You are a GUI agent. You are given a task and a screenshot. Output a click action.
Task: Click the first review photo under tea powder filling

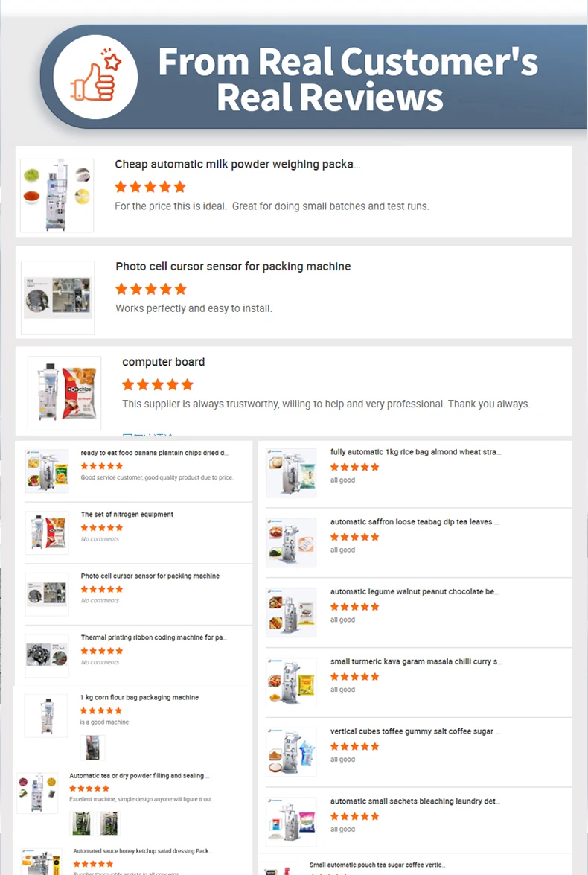click(x=82, y=823)
